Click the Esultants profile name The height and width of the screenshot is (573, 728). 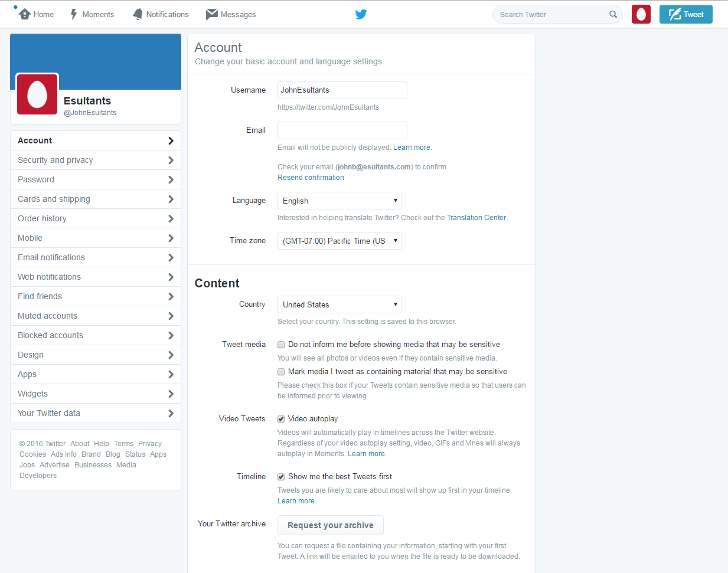[x=87, y=101]
